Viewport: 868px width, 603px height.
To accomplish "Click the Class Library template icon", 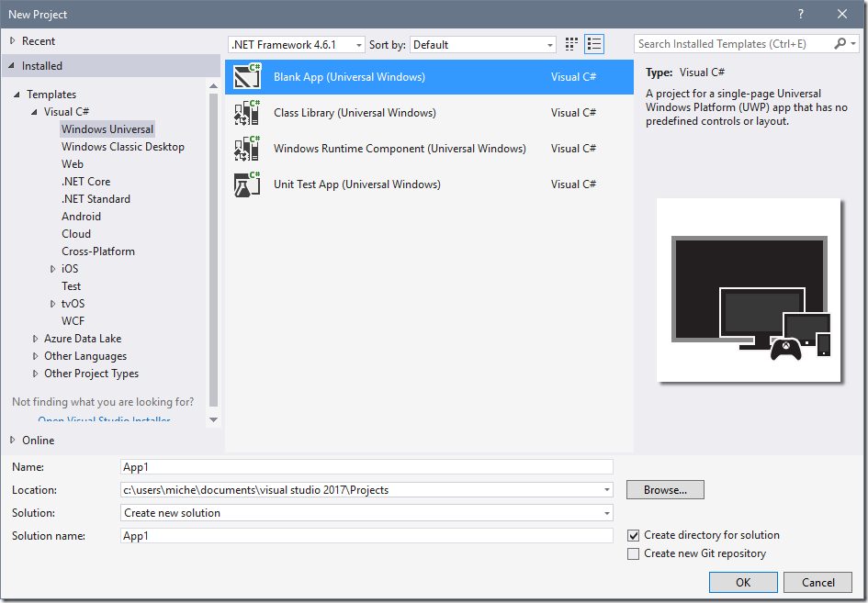I will click(x=247, y=113).
